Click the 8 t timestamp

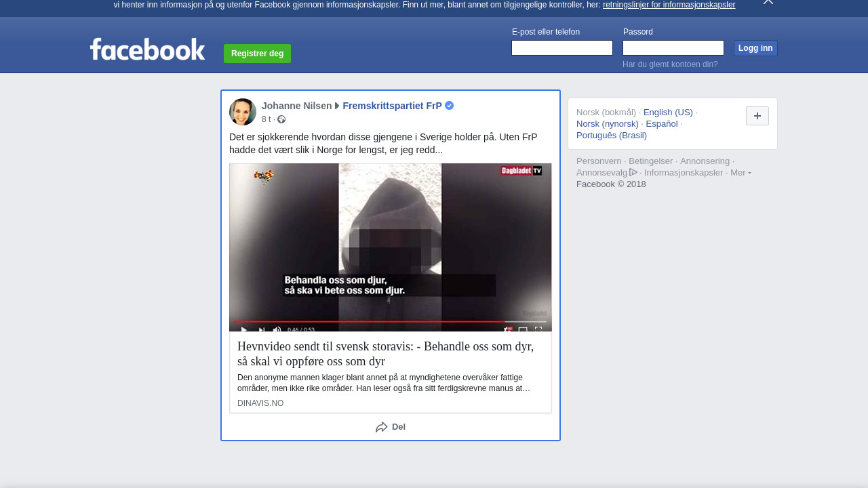[266, 119]
